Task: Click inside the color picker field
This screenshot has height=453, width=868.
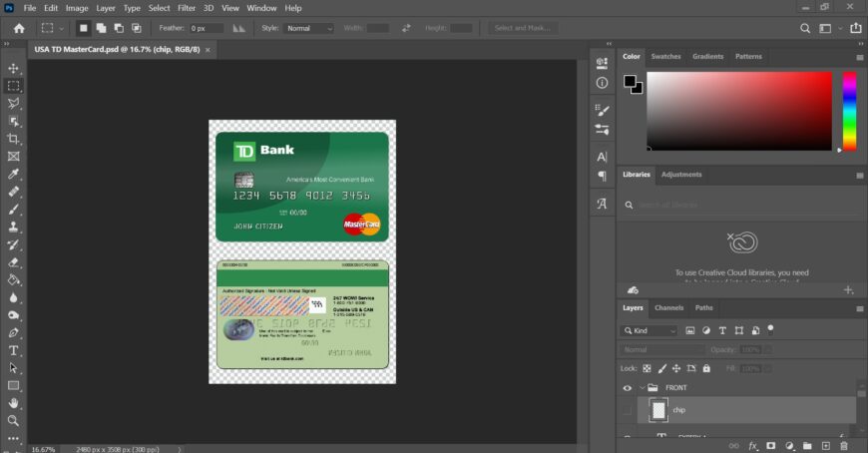Action: coord(739,111)
